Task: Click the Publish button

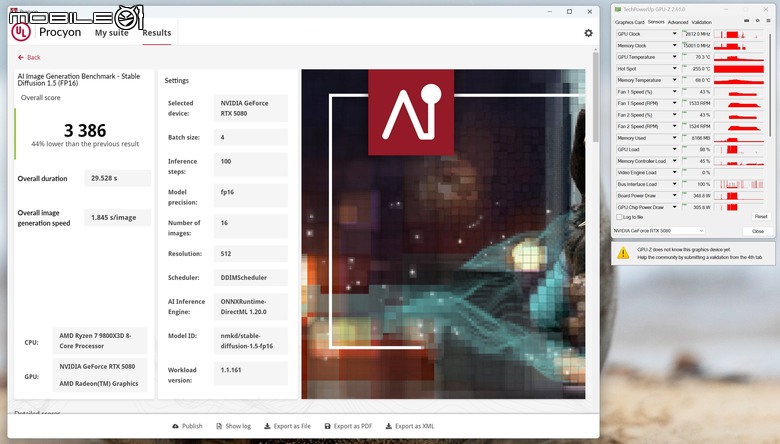Action: coord(188,426)
